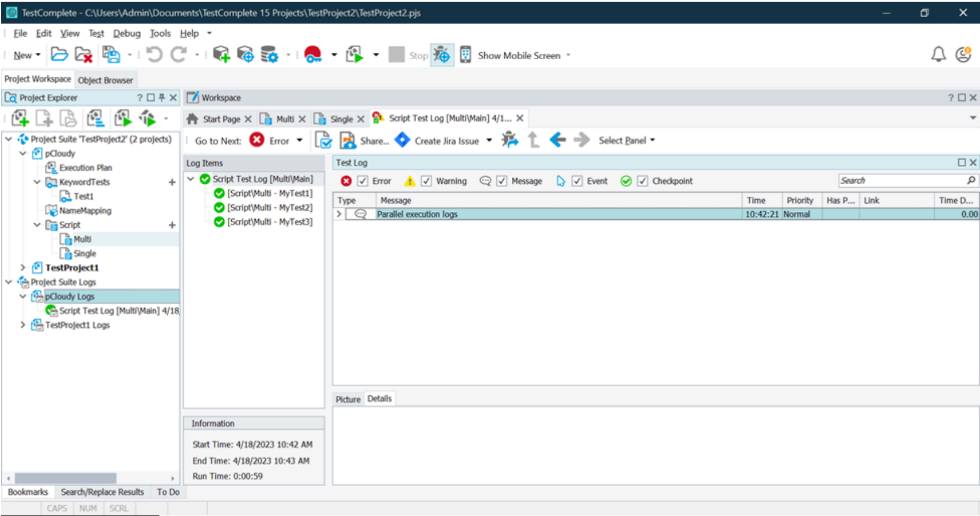Select the [Script\Multi - MyTest2] log item

coord(269,208)
